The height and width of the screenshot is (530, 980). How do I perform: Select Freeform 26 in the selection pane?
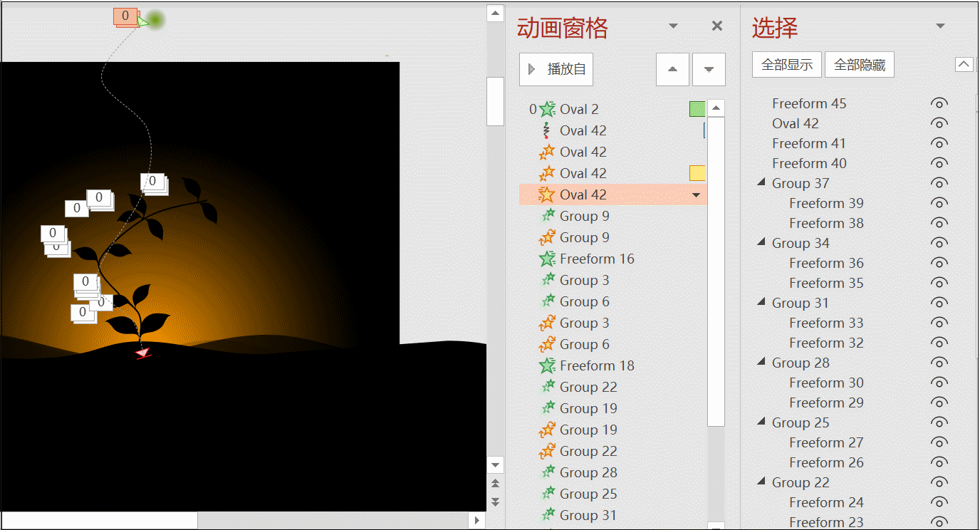click(826, 462)
